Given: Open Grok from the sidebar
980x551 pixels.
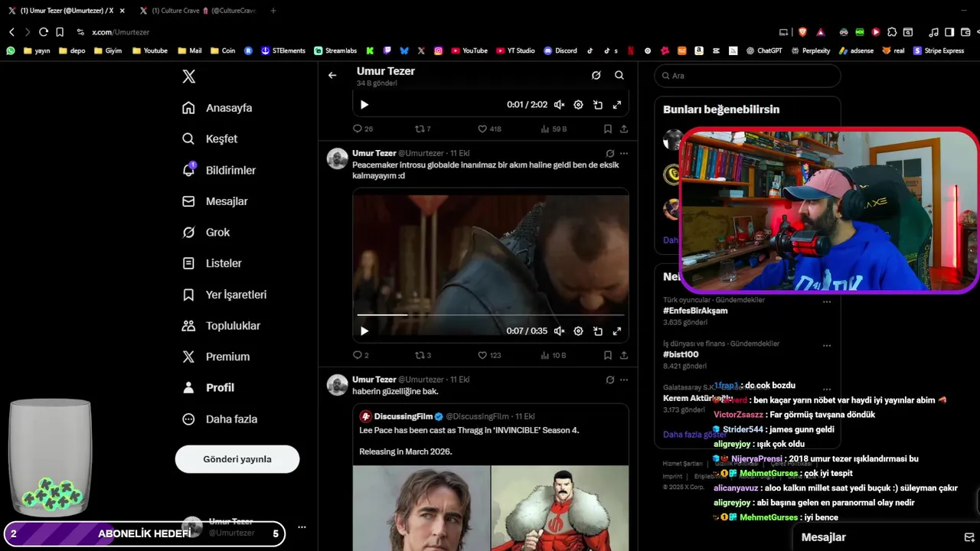Looking at the screenshot, I should [207, 232].
